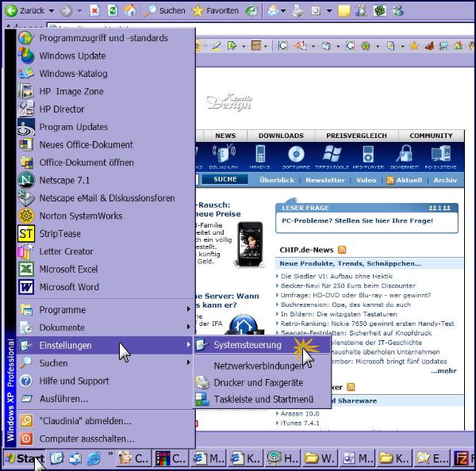
Task: Click the Norton SystemWorks gear icon
Action: (x=26, y=216)
